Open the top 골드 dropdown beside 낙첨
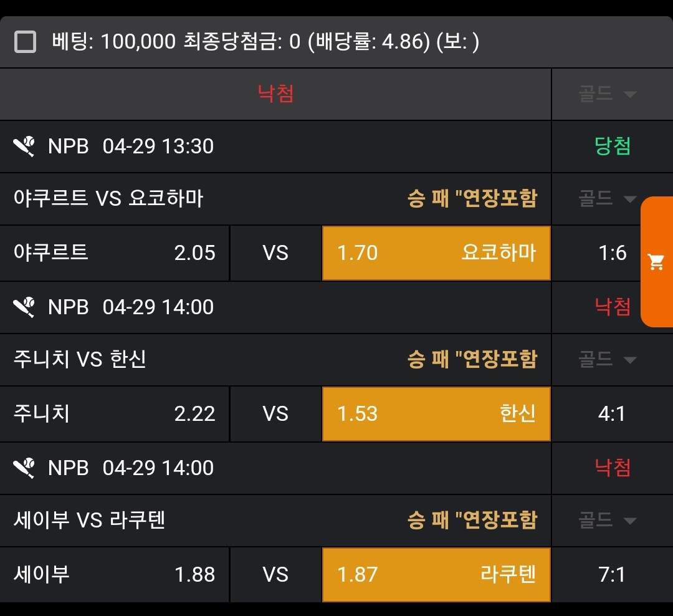The image size is (673, 616). click(607, 94)
